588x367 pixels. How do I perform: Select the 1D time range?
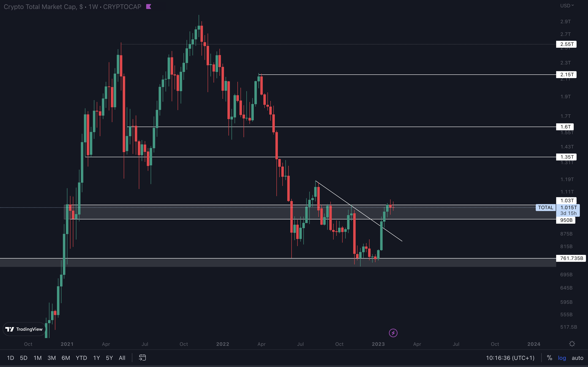pos(10,358)
